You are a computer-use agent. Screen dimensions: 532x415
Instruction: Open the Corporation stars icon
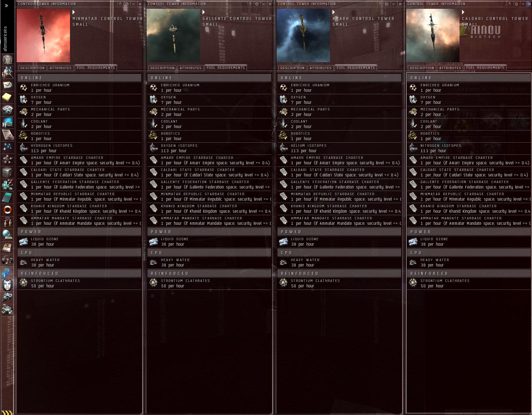click(x=7, y=159)
